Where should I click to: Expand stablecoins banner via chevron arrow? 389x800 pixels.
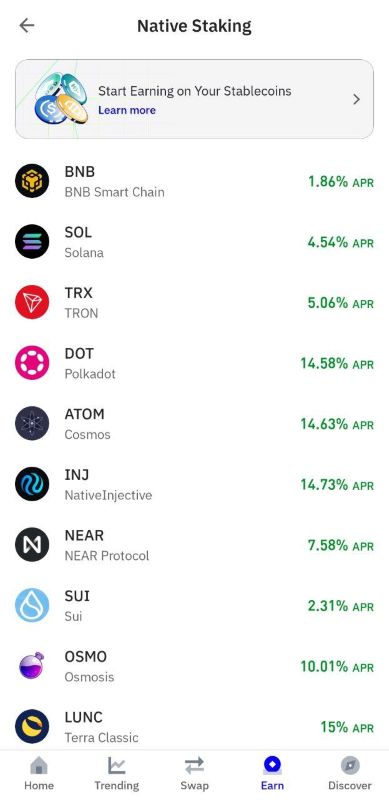point(356,99)
